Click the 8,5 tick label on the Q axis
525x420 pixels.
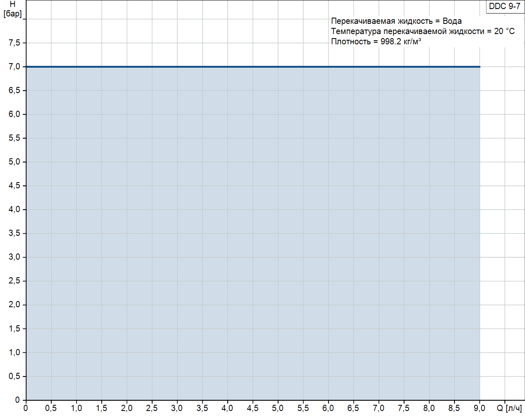[x=454, y=408]
